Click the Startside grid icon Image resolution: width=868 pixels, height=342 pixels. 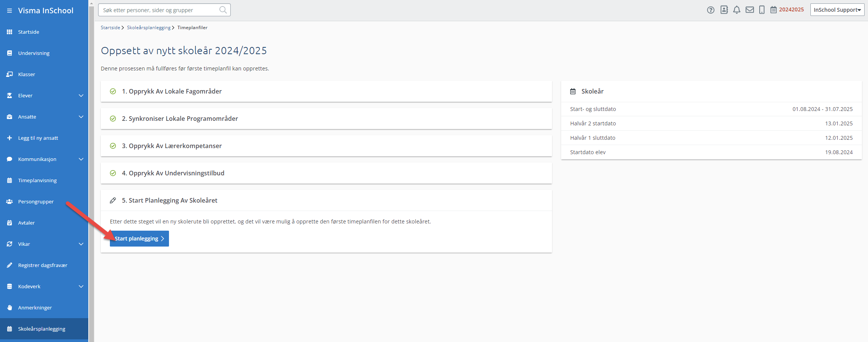(x=9, y=32)
